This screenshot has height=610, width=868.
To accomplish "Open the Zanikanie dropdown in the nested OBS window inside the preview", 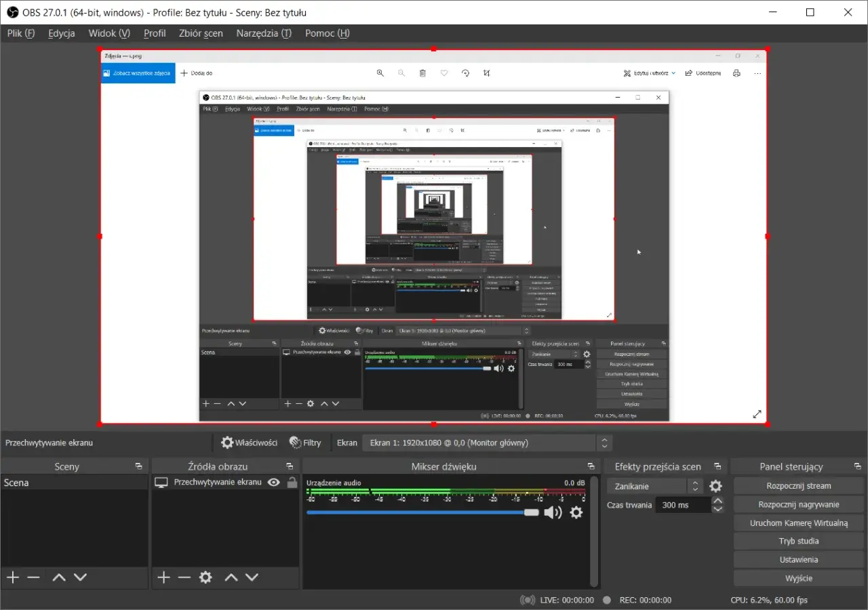I will point(555,354).
